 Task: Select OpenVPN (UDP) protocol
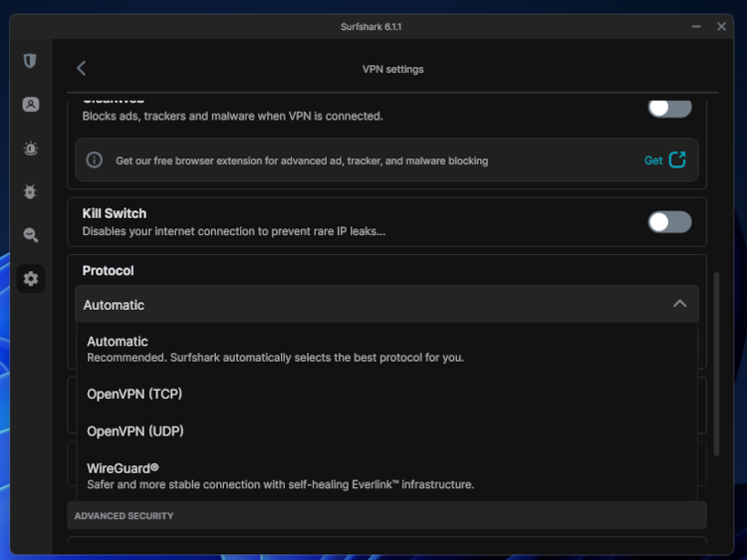[386, 430]
